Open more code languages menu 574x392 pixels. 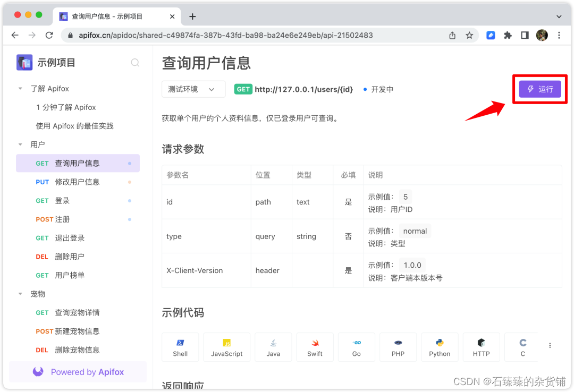tap(550, 345)
